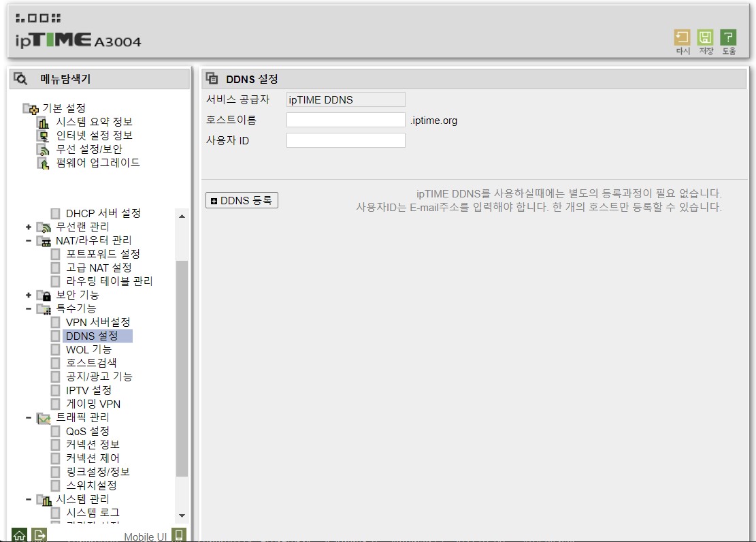
Task: Click the 저장 (save) icon
Action: (705, 37)
